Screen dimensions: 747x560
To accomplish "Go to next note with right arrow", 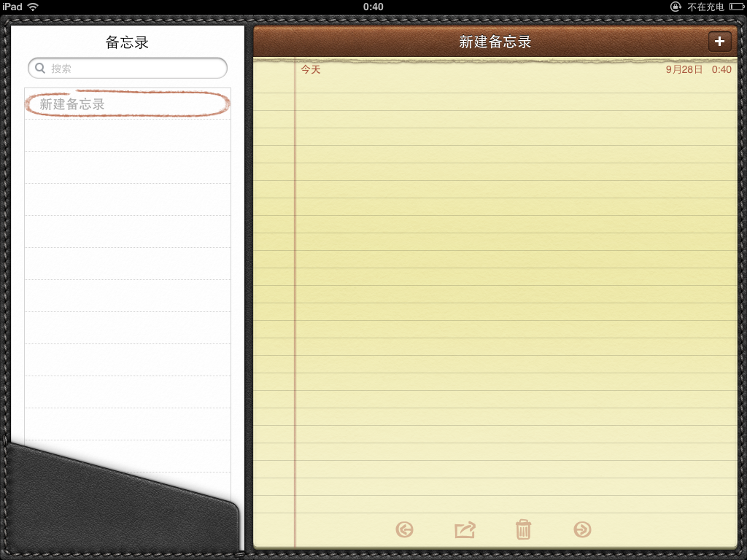I will 582,529.
